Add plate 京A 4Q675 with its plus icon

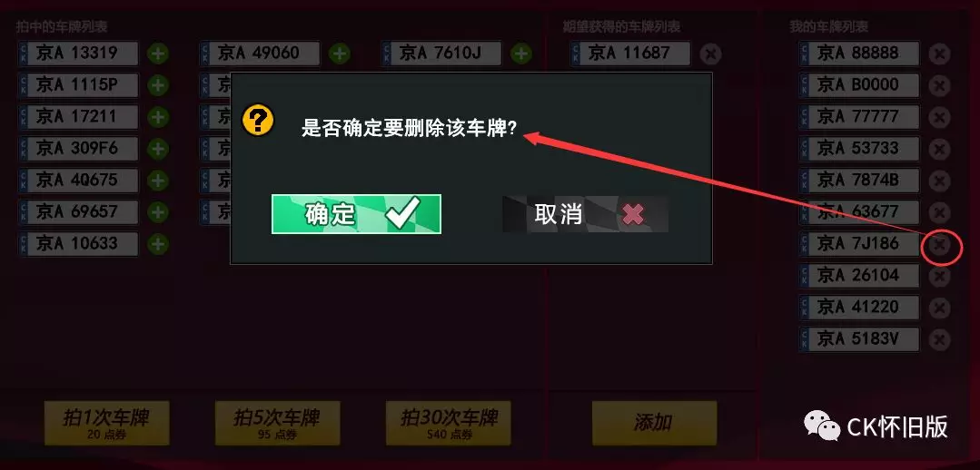click(x=158, y=181)
